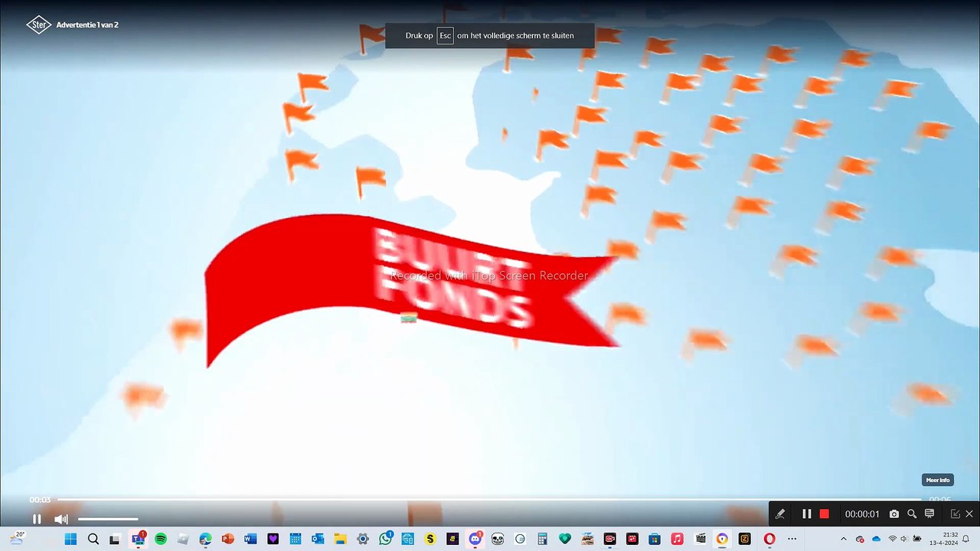Open the weather widget
This screenshot has width=980, height=551.
click(17, 539)
